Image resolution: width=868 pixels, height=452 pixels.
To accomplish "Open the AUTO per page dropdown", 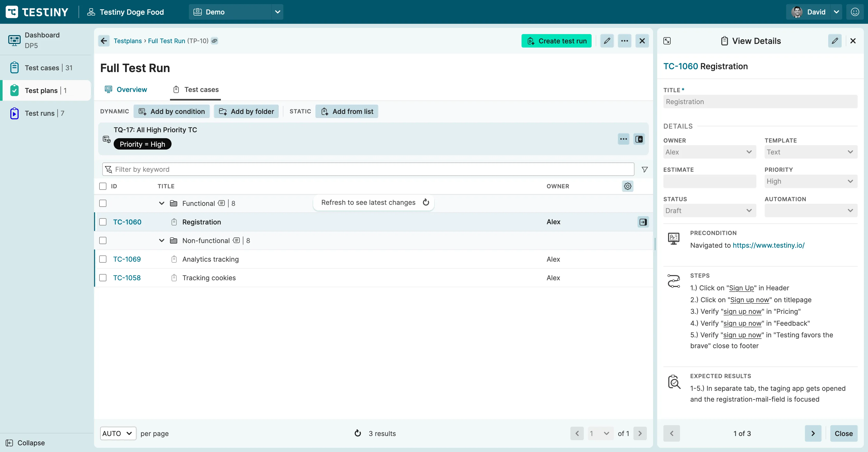I will pyautogui.click(x=118, y=433).
